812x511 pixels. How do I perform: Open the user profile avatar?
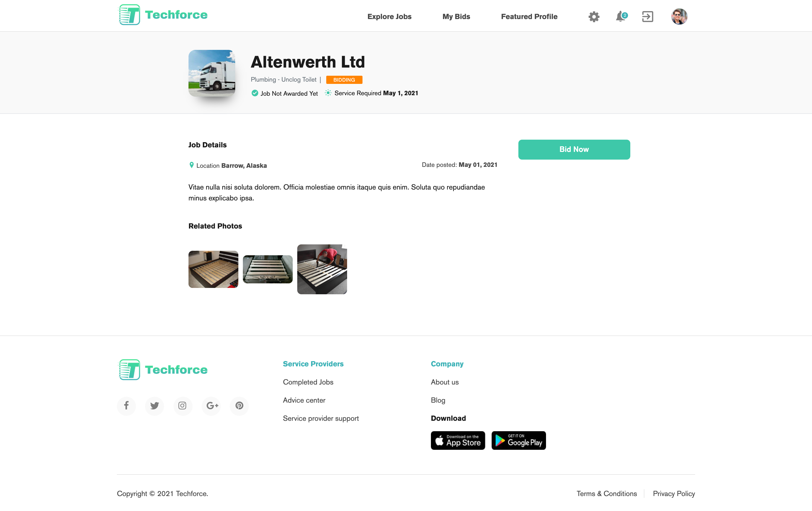tap(679, 17)
